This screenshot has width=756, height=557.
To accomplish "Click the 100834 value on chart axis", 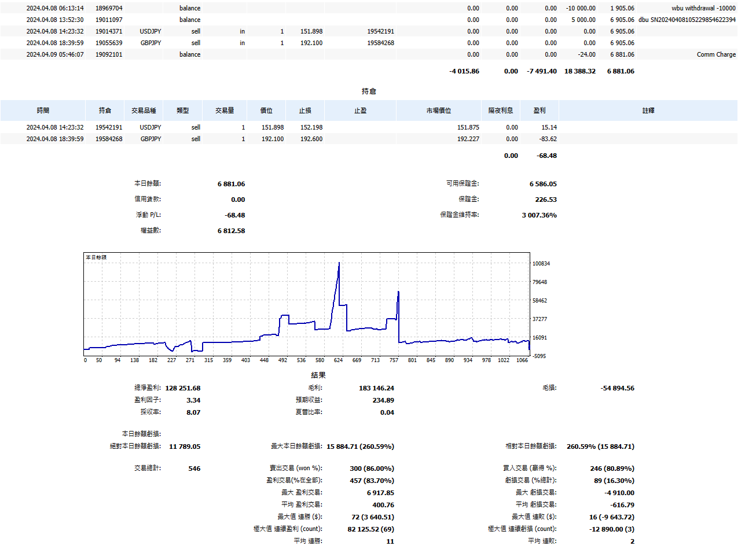I will coord(541,264).
